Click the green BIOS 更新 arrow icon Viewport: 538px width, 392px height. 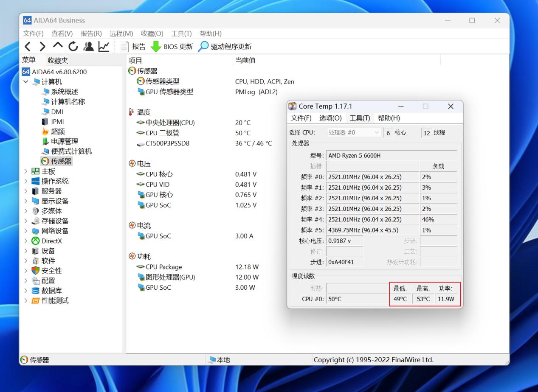pos(156,46)
